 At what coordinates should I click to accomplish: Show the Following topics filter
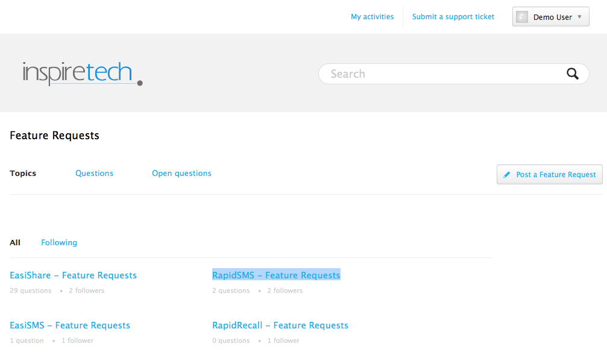(x=59, y=243)
